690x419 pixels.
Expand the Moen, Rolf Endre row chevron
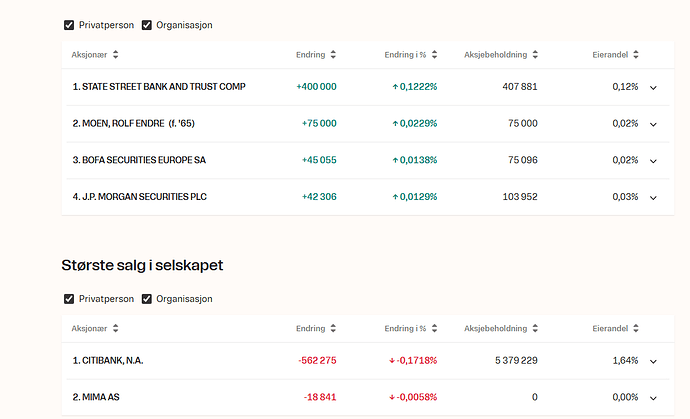tap(653, 124)
